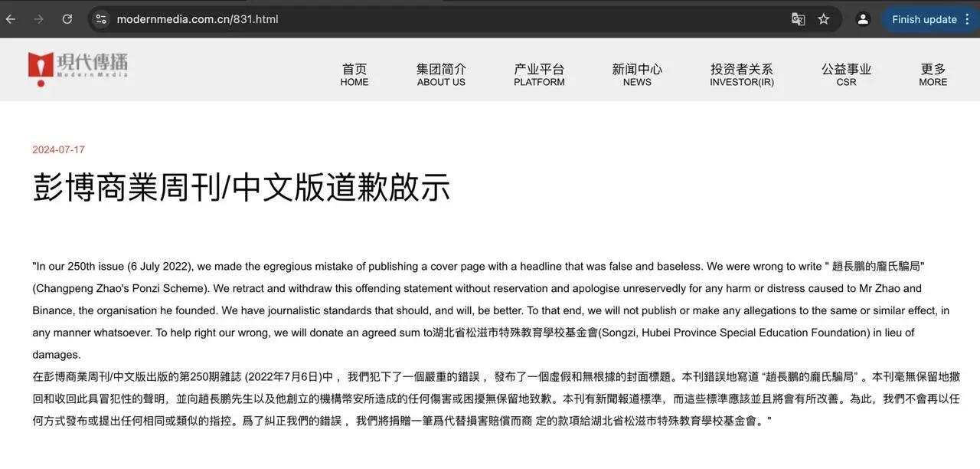Open the 集团简介 ABOUT US menu
Screen dimensions: 980x469
[x=441, y=74]
